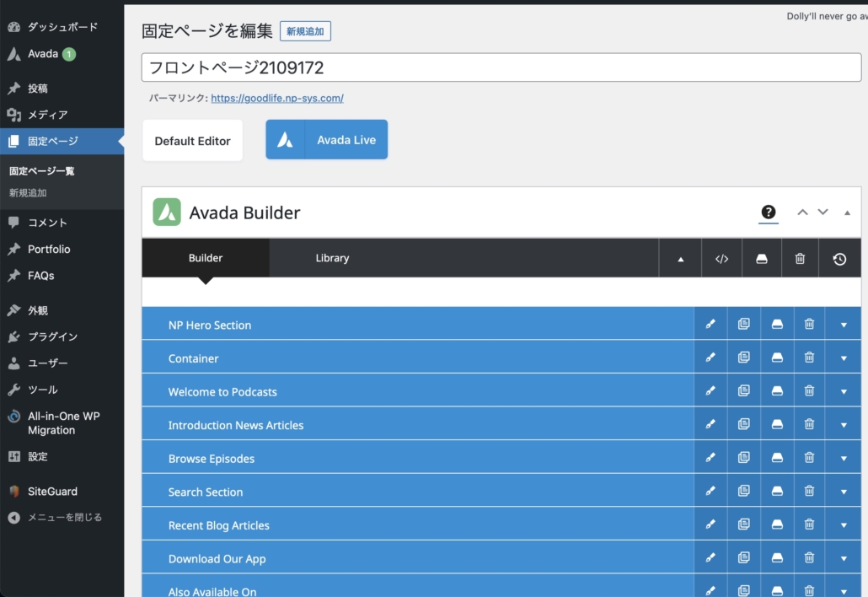Clone the NP Hero Section container

[x=743, y=324]
